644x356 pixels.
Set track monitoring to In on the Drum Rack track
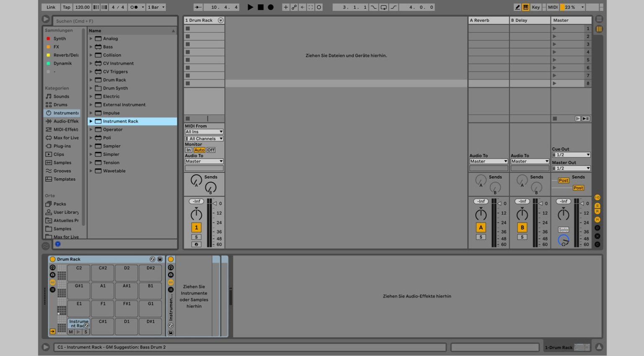189,150
